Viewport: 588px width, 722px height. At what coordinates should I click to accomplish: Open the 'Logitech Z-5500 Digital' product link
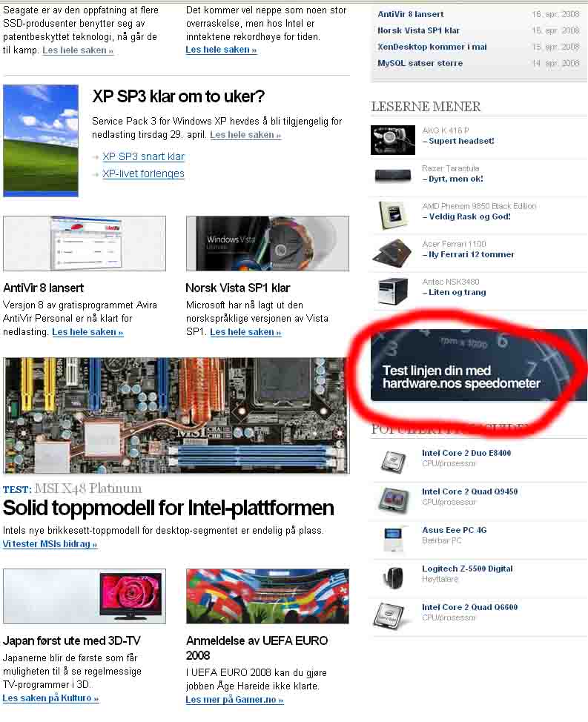pos(467,569)
